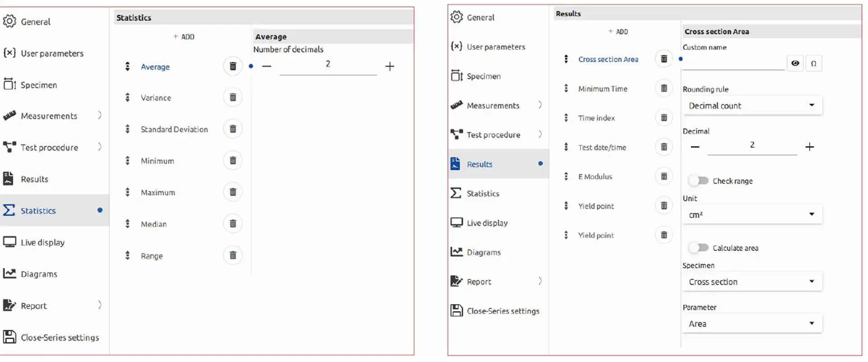Image resolution: width=868 pixels, height=362 pixels.
Task: Click ADD in the Results panel
Action: [x=618, y=31]
